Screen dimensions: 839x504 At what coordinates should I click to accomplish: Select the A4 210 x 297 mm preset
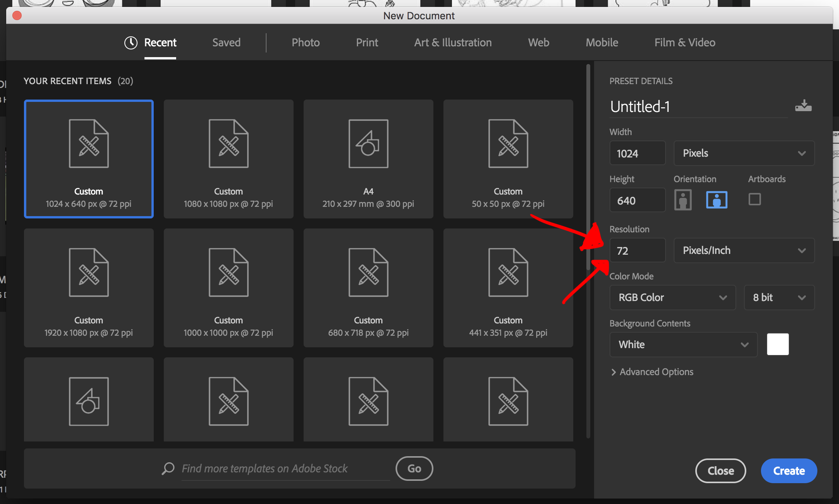click(x=368, y=159)
